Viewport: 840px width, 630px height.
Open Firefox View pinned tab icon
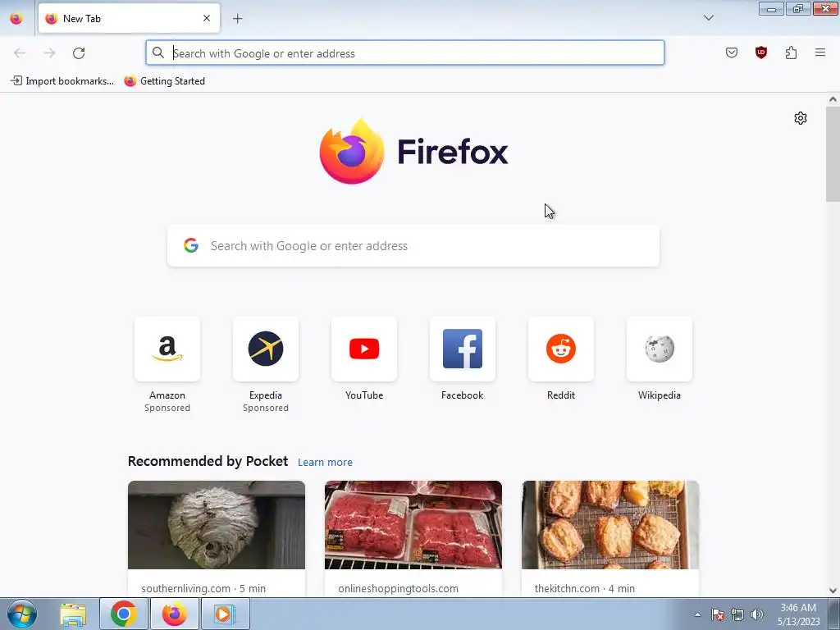16,18
